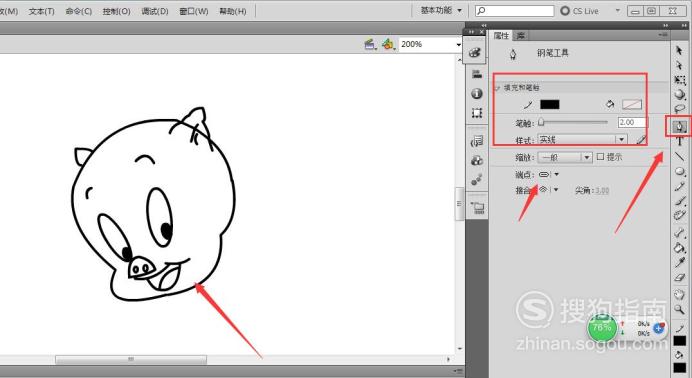Open the 帮助(H) menu
The image size is (692, 378).
click(x=233, y=11)
